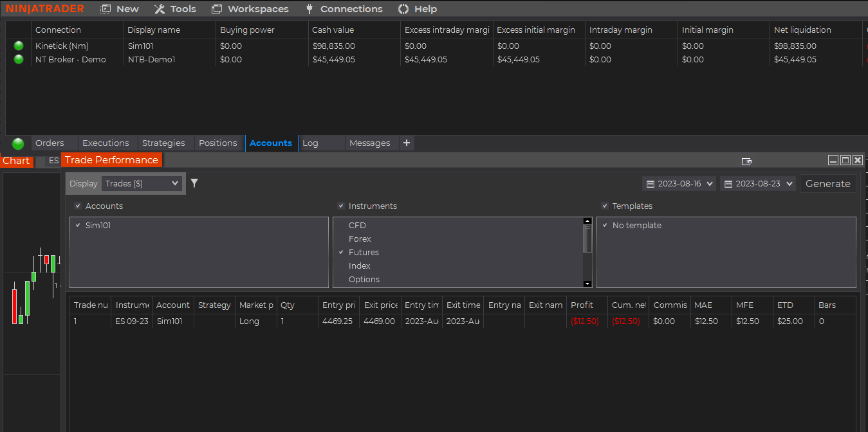Close the Trade Performance window
The height and width of the screenshot is (432, 868).
tap(858, 160)
